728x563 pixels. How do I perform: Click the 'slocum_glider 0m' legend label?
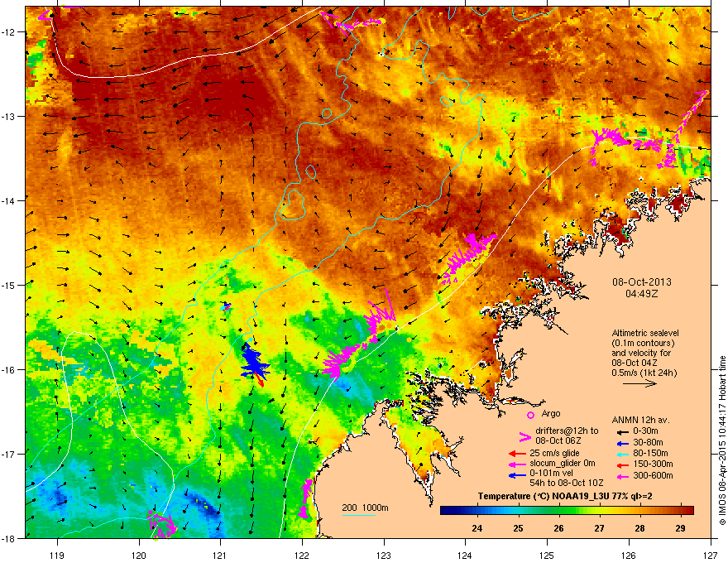[x=563, y=463]
